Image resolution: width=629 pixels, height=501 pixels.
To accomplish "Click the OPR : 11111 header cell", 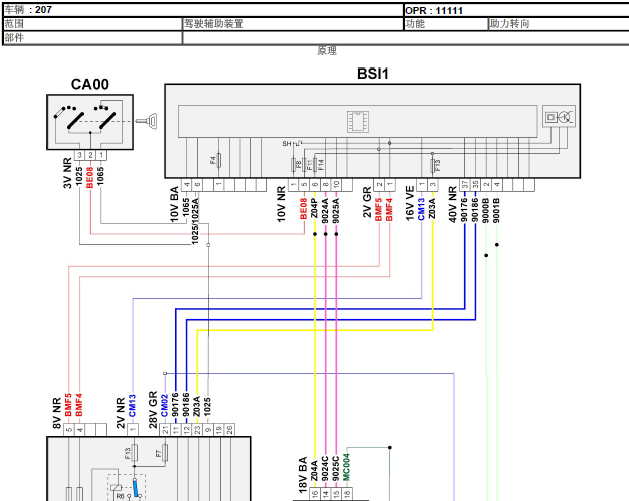I will pyautogui.click(x=516, y=10).
